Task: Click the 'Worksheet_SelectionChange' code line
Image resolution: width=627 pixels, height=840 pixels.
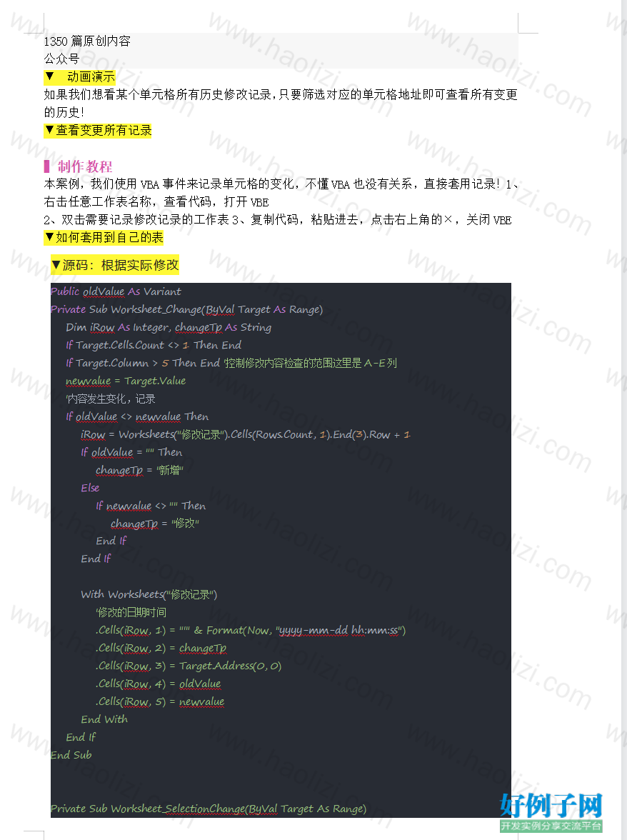Action: pos(209,809)
